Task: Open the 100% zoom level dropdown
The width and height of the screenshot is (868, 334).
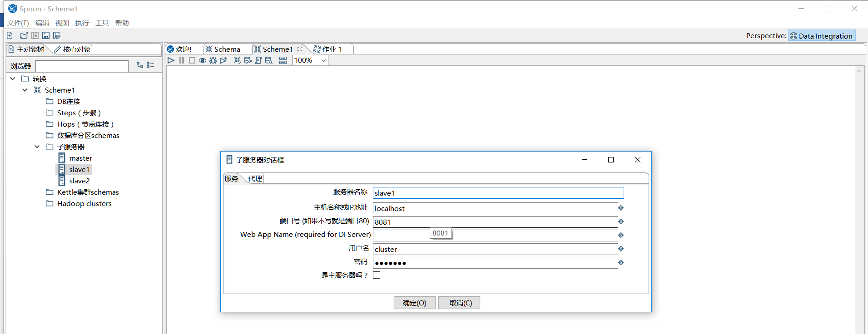Action: pos(310,60)
